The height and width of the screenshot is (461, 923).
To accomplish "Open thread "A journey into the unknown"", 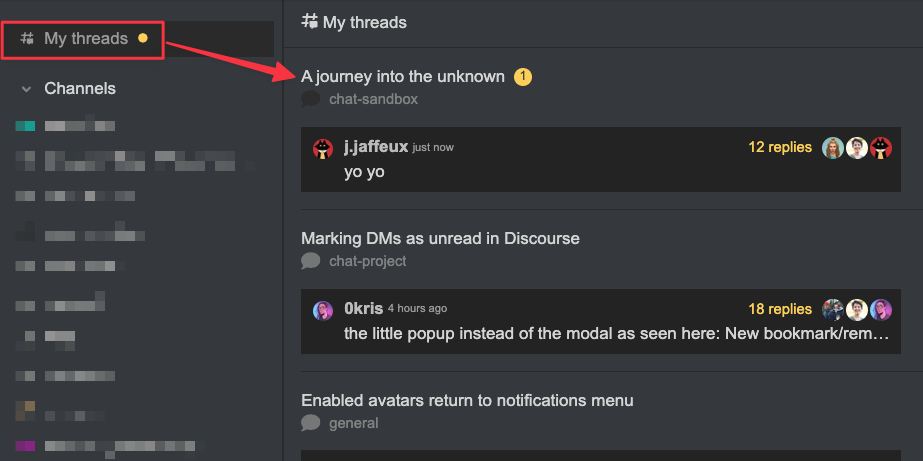I will [403, 77].
